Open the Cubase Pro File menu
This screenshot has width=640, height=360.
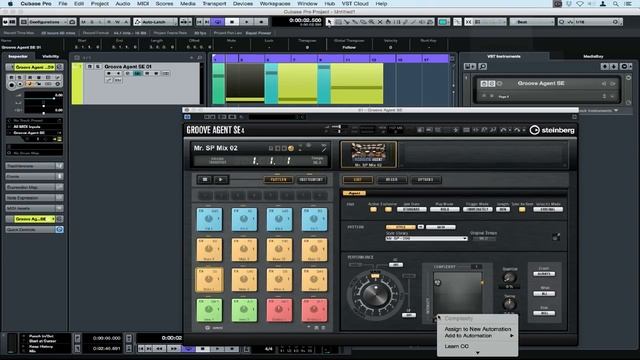pos(62,4)
